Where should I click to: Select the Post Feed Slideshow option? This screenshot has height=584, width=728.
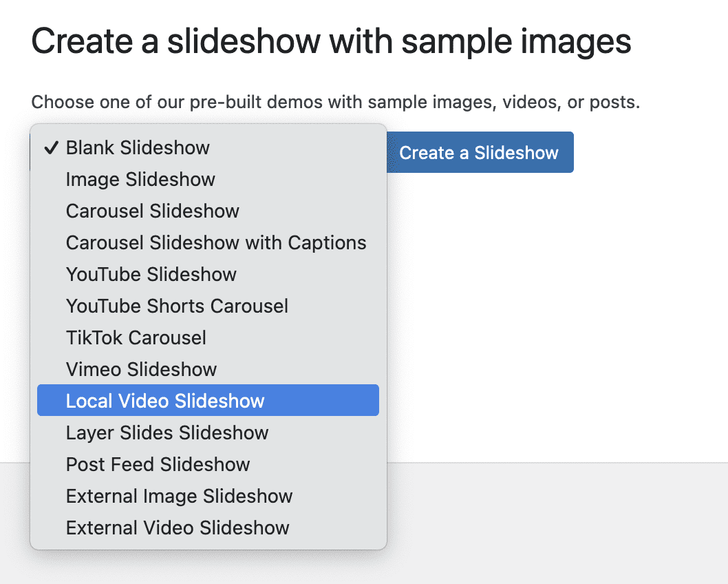tap(158, 465)
